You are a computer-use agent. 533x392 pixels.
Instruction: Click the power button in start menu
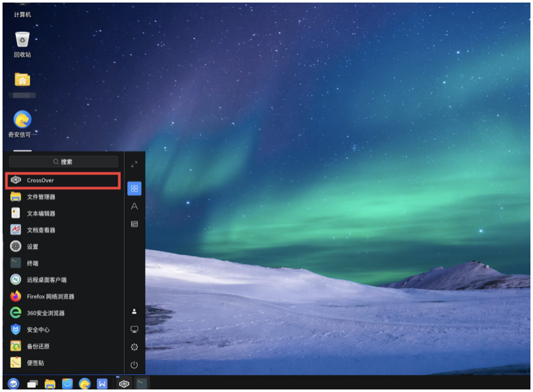tap(134, 365)
